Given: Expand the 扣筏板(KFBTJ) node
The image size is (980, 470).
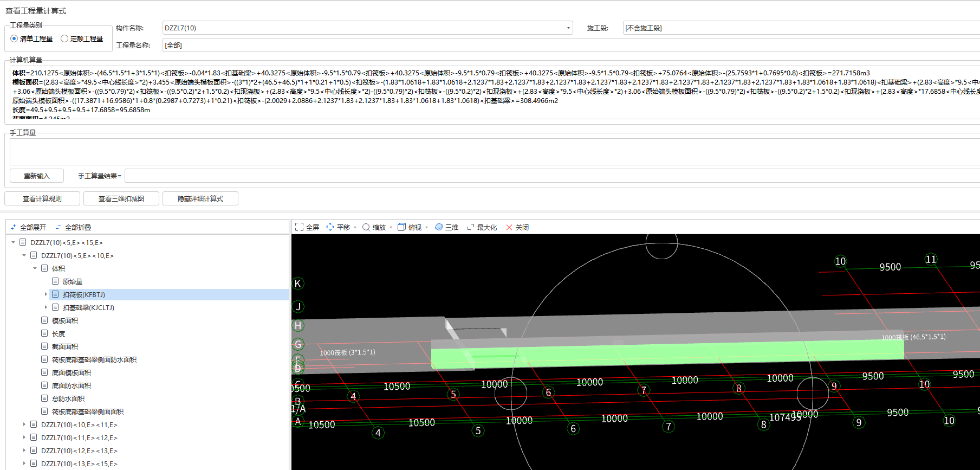Looking at the screenshot, I should (x=46, y=294).
